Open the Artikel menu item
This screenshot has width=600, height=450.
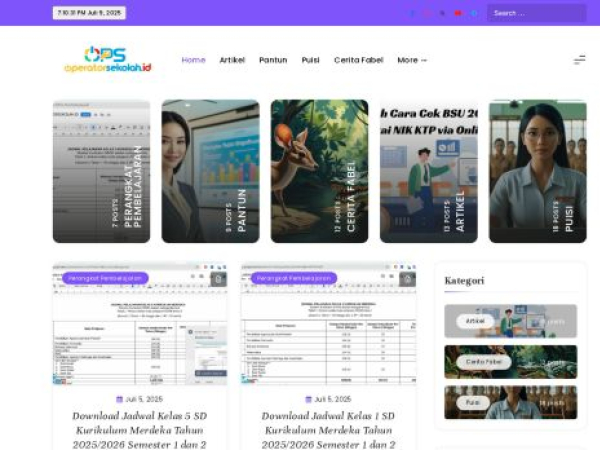[x=232, y=60]
